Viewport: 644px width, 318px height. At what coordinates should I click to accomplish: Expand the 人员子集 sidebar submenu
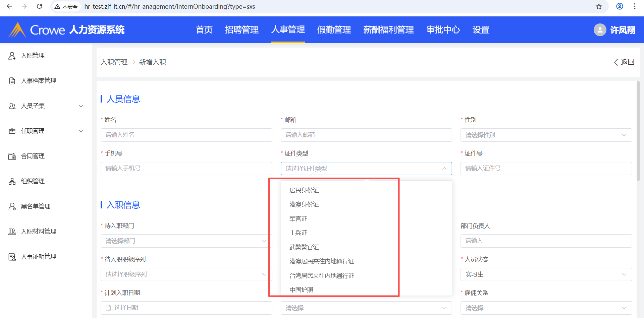pos(81,106)
